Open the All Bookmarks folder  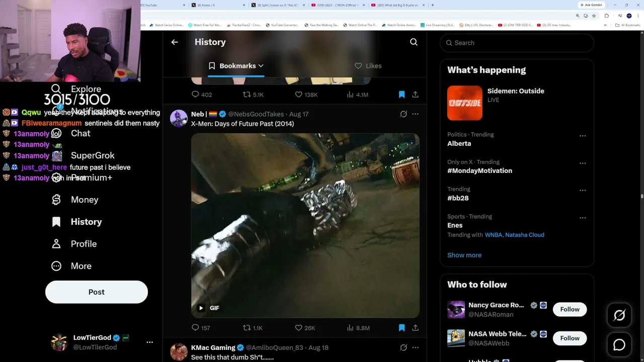(x=628, y=25)
